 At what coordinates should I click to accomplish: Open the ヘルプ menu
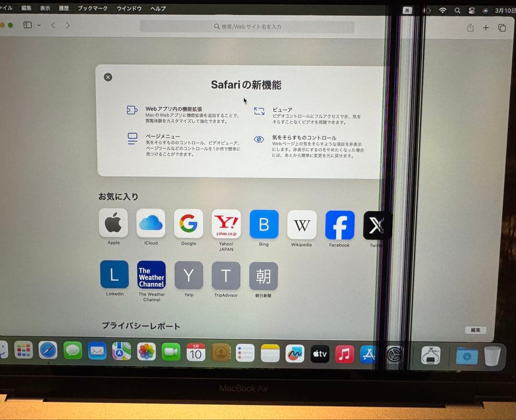(x=158, y=9)
